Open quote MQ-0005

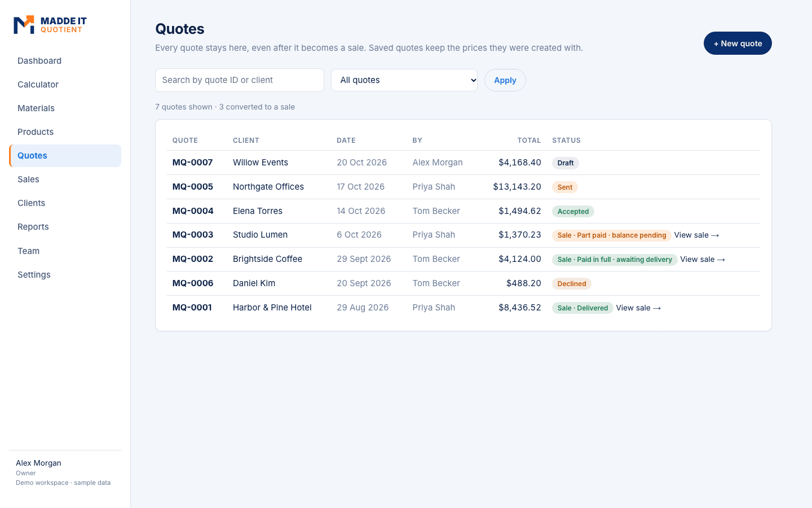coord(193,187)
